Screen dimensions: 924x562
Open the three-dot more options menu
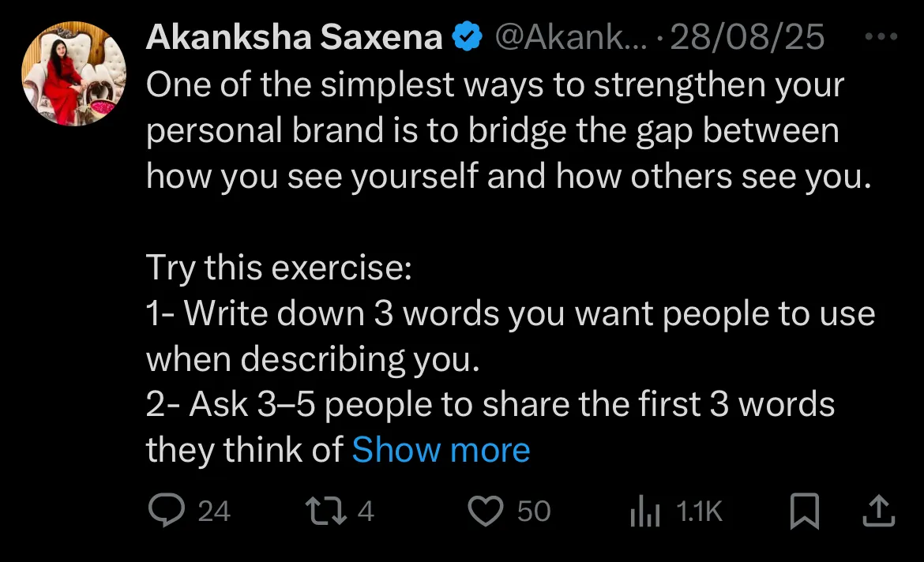tap(881, 37)
